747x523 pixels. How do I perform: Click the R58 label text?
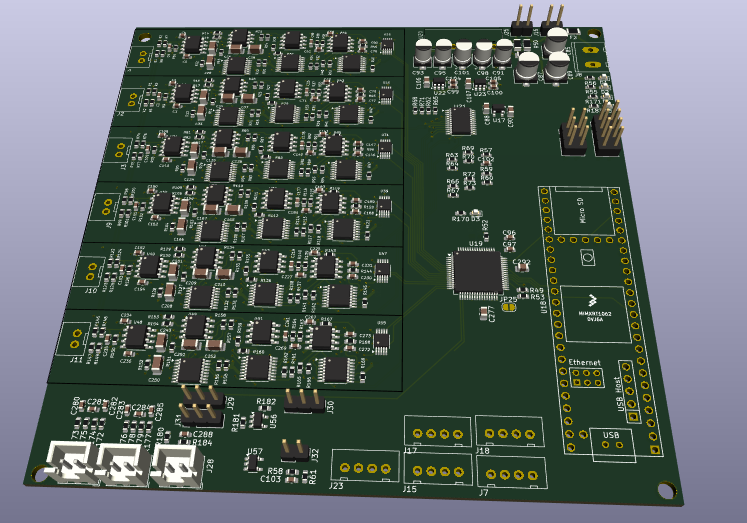pos(275,471)
